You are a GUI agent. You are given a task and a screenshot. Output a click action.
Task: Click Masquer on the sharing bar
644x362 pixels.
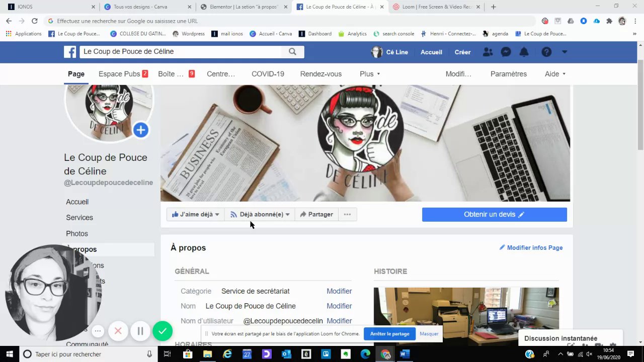click(x=429, y=334)
